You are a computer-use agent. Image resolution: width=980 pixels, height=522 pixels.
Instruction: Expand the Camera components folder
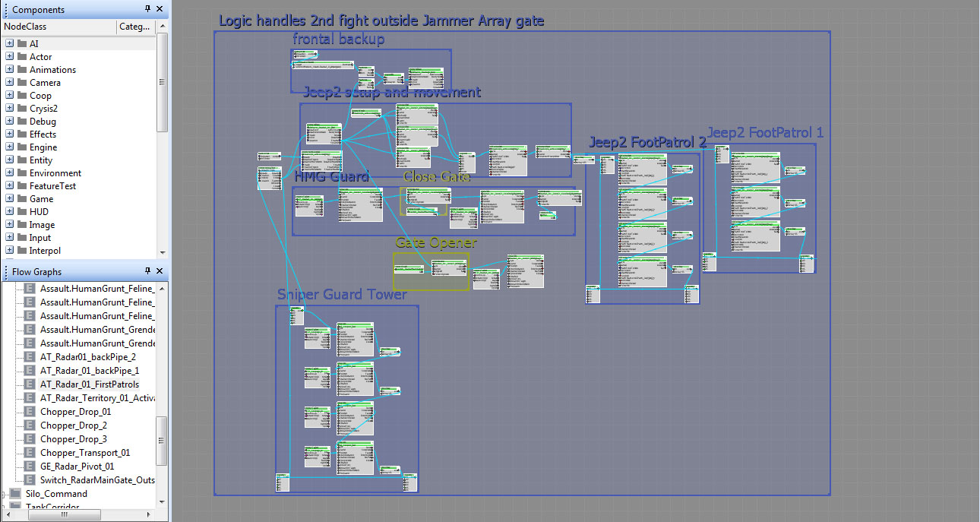coord(9,83)
